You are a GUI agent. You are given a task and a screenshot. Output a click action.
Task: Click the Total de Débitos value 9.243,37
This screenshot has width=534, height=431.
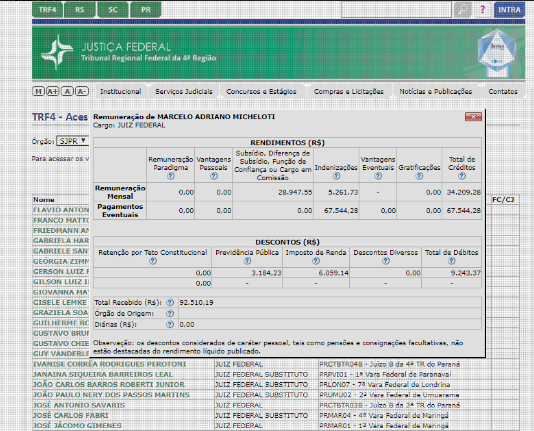pyautogui.click(x=466, y=273)
